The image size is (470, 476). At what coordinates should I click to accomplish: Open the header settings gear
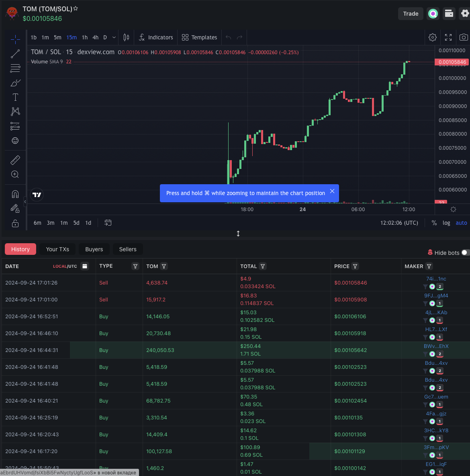point(465,14)
